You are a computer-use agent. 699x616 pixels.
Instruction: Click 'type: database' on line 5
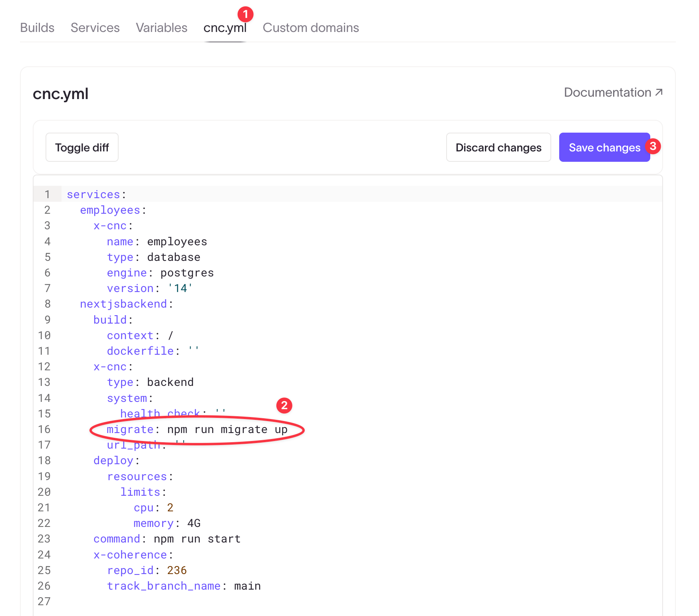(153, 257)
